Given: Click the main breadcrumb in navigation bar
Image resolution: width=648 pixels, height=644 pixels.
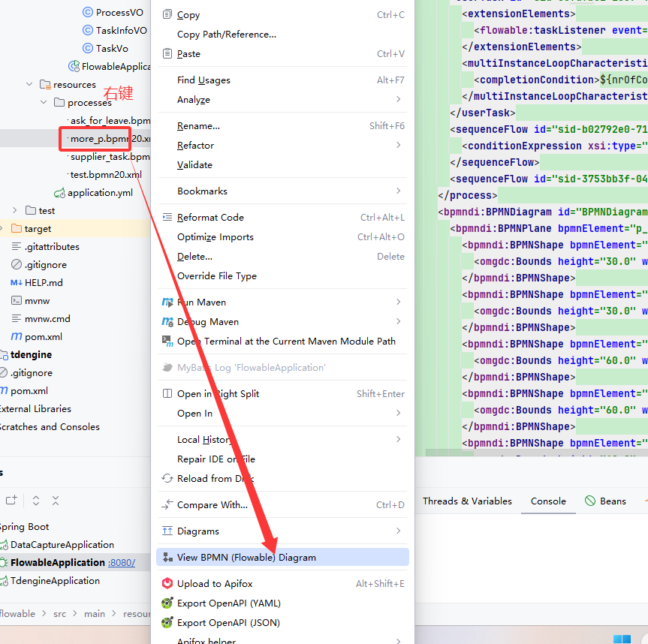Looking at the screenshot, I should pyautogui.click(x=95, y=614).
